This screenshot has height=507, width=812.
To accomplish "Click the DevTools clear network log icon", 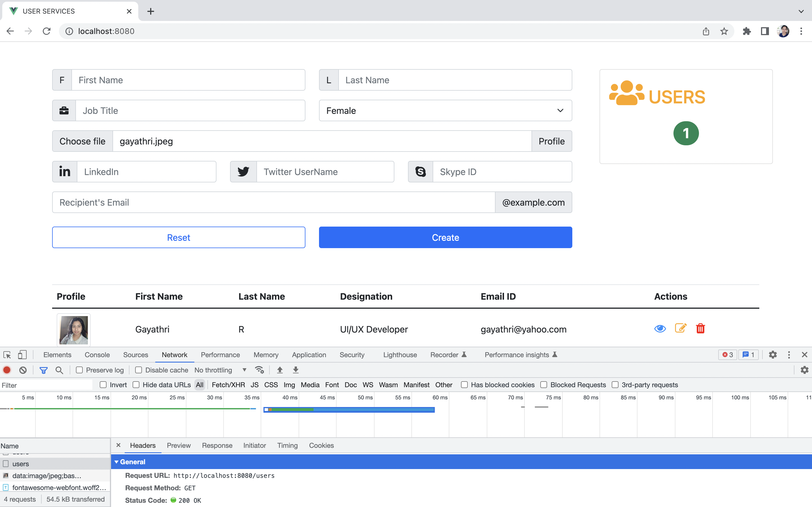I will (23, 370).
